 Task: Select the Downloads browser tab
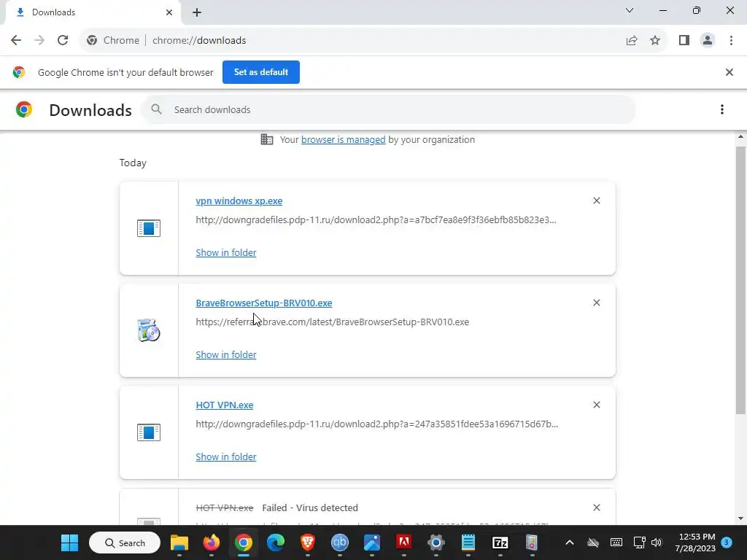click(x=93, y=12)
